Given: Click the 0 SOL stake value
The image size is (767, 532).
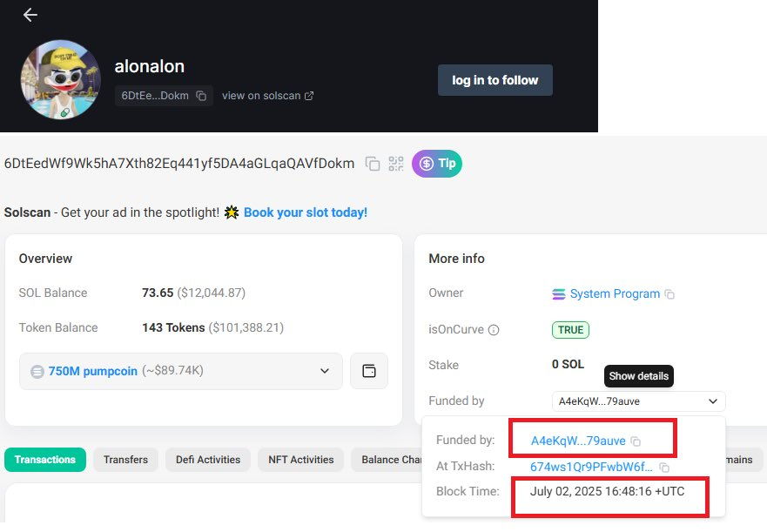Looking at the screenshot, I should click(x=568, y=364).
